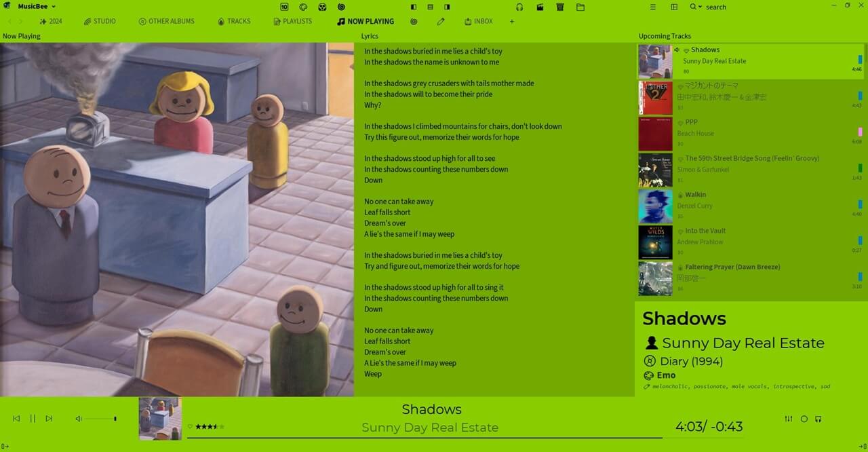The image size is (868, 452).
Task: Click the mood tags line starting 'melancholic'
Action: coord(741,387)
